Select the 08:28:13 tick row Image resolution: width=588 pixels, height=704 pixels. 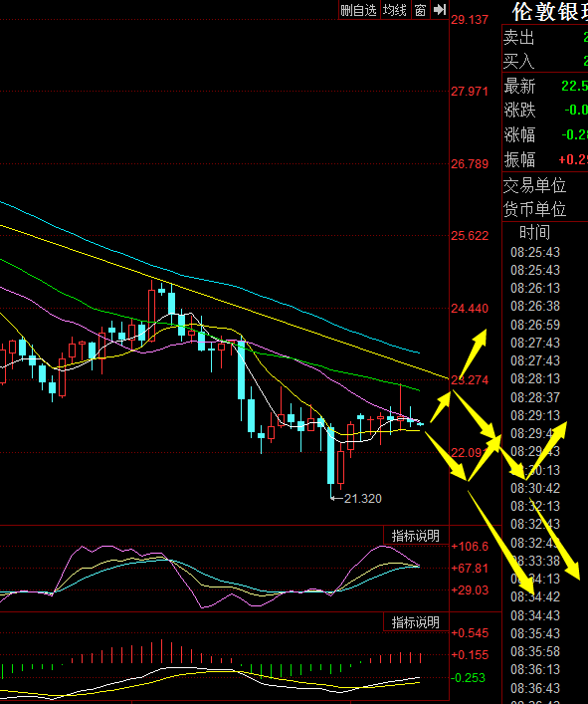tap(535, 379)
